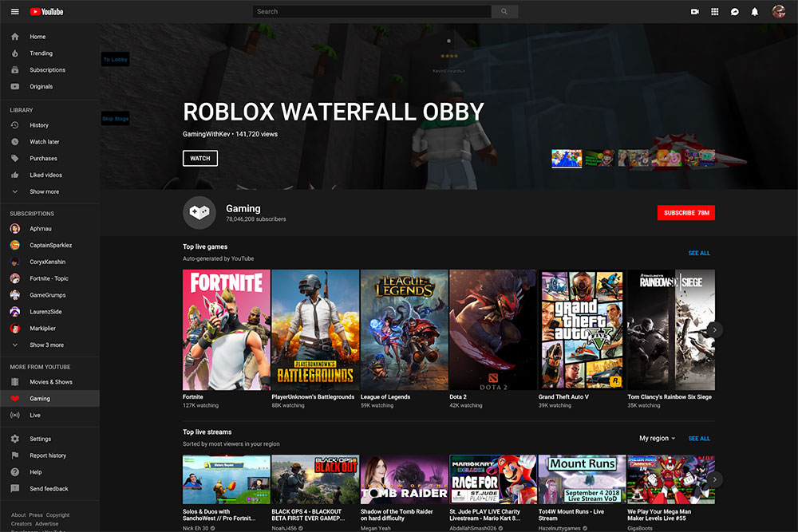Click the Subscriptions icon
Viewport: 798px width, 532px height.
(14, 69)
